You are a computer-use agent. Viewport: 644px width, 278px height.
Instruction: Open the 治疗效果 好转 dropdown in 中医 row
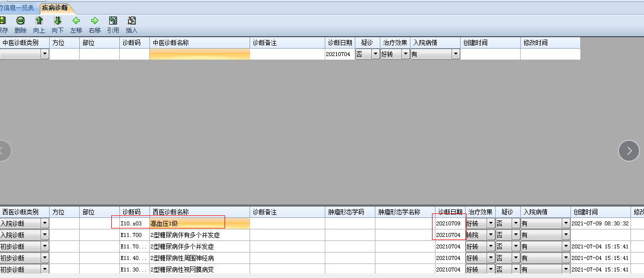(x=405, y=54)
